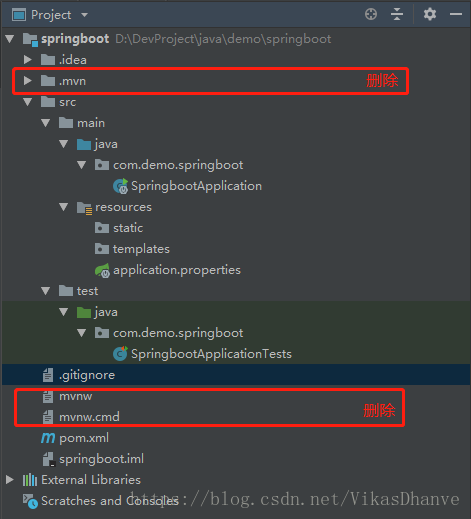
Task: Collapse com.demo.springboot package under test
Action: pos(82,333)
